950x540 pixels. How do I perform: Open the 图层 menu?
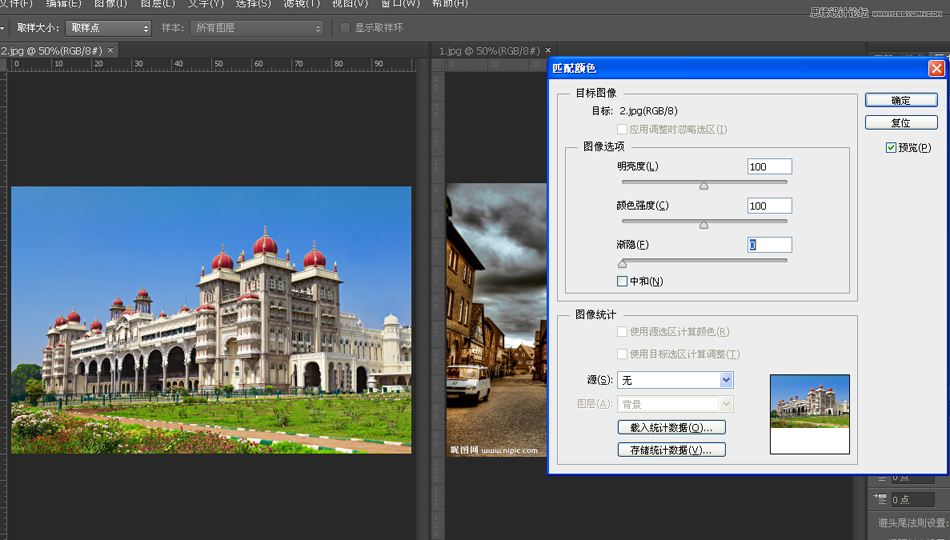click(158, 4)
